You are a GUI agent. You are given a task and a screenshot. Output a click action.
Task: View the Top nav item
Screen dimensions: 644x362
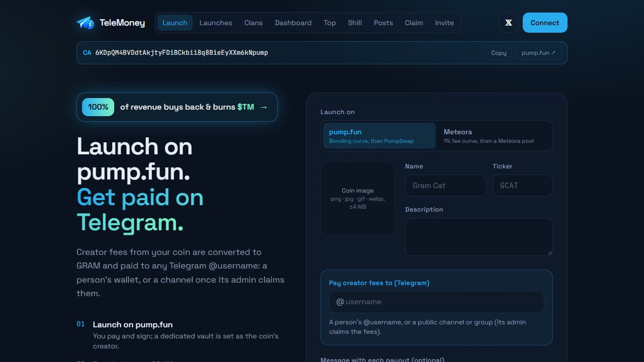[x=330, y=23]
